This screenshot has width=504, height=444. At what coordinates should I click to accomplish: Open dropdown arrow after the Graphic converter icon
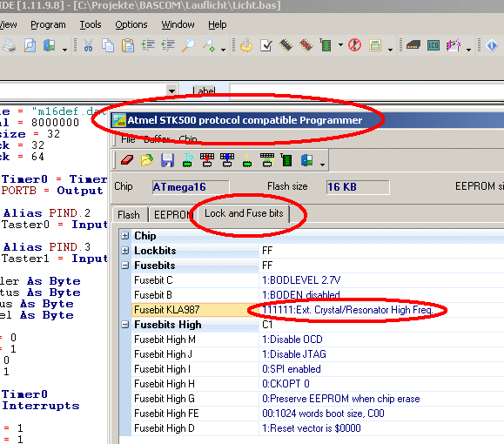(468, 50)
